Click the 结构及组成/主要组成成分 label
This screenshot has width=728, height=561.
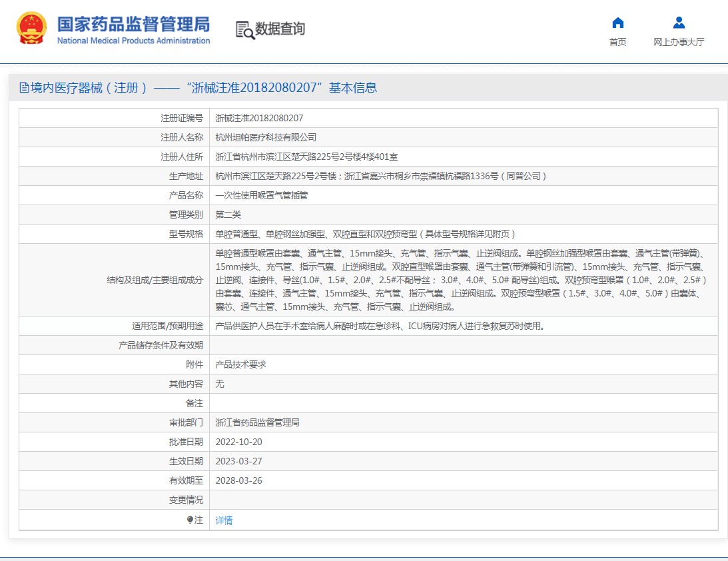coord(155,280)
